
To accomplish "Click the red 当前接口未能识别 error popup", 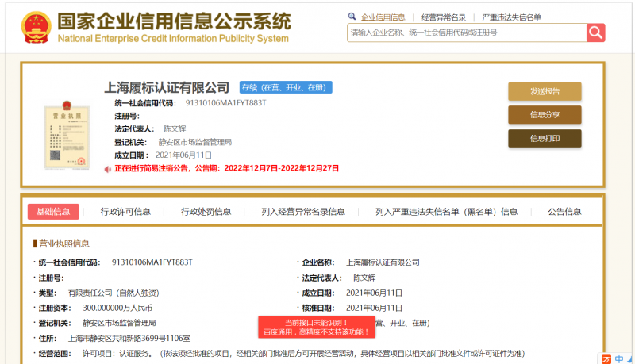I will click(x=317, y=328).
